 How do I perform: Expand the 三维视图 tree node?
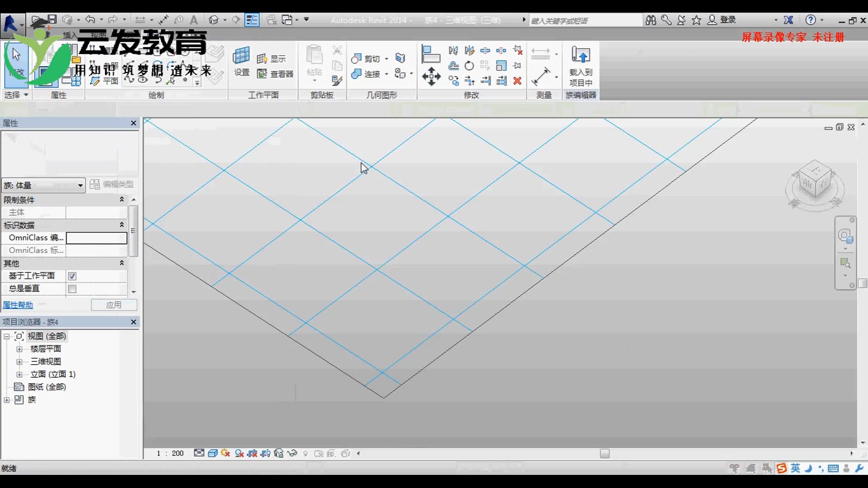pyautogui.click(x=19, y=362)
